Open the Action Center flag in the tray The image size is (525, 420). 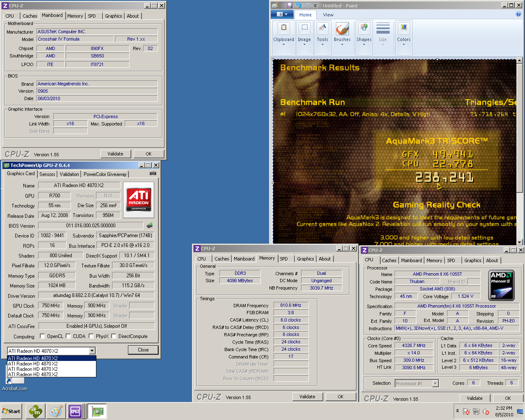[466, 411]
